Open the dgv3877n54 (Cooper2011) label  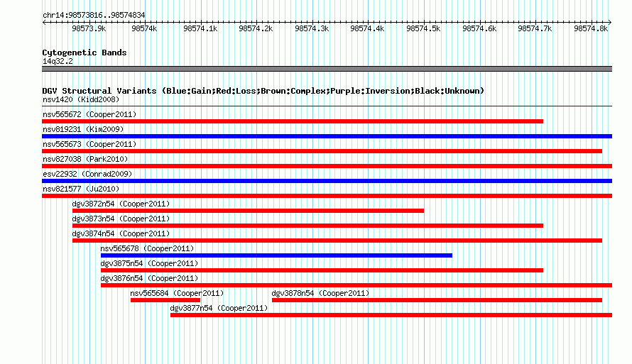click(x=219, y=308)
